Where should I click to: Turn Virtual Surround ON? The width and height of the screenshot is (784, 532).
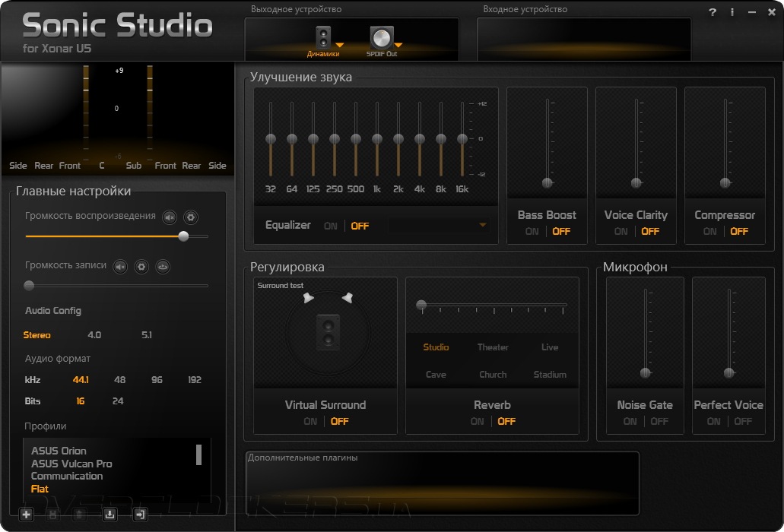point(310,421)
